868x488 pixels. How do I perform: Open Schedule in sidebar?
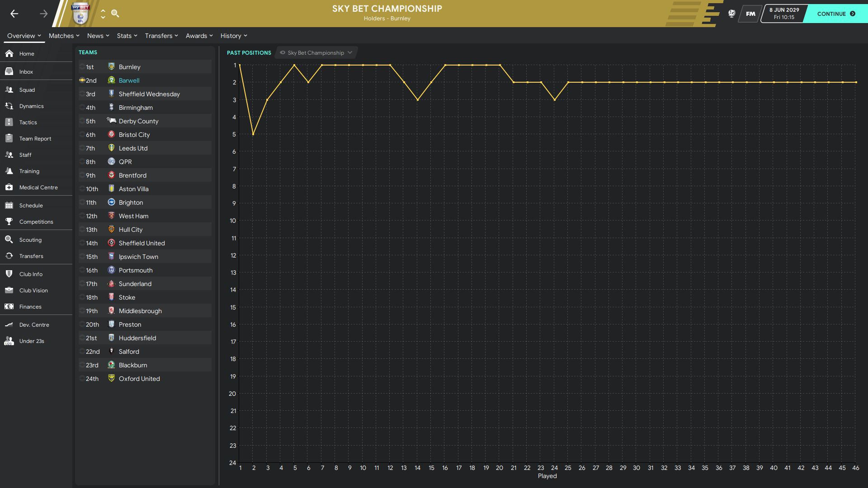click(36, 205)
